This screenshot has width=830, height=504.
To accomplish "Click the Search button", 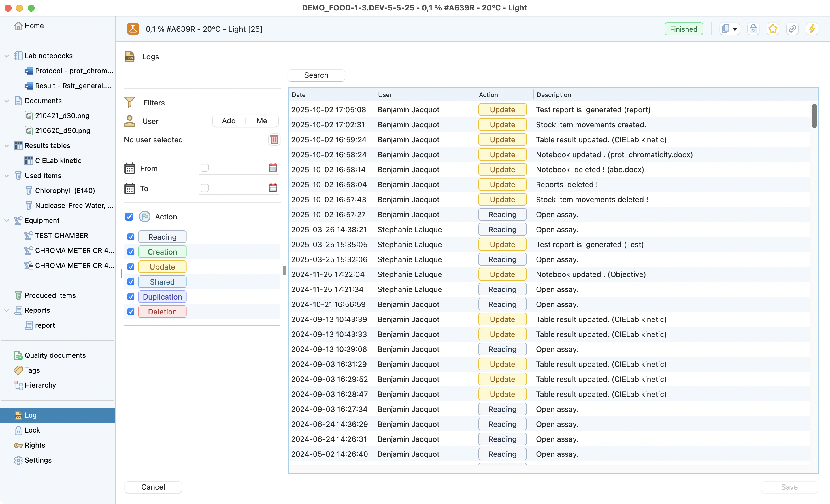I will (316, 75).
